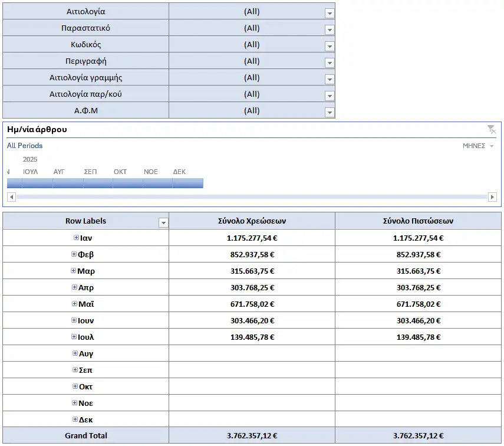Expand the Μαρ month row
504x446 pixels.
73,271
